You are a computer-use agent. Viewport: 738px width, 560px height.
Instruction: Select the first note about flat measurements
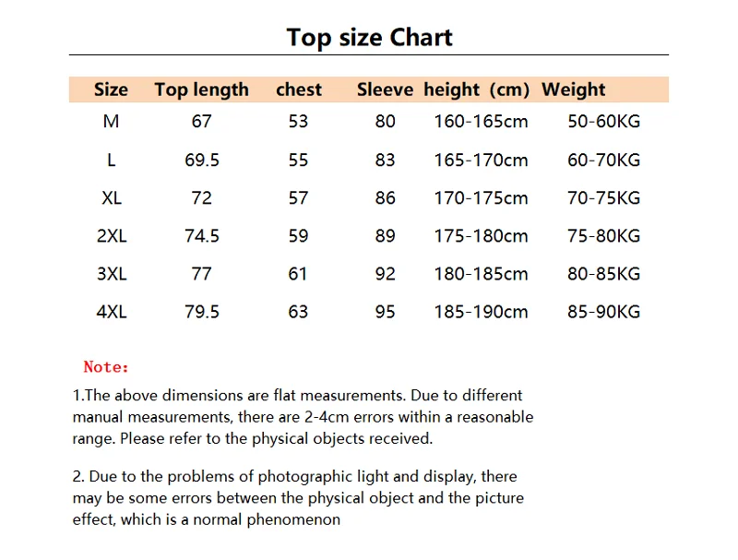coord(303,417)
